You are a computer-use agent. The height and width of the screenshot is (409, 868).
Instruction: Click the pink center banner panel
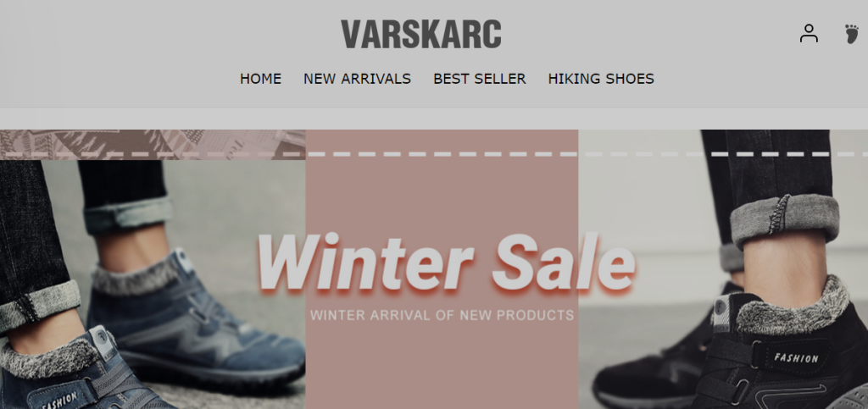pos(442,269)
